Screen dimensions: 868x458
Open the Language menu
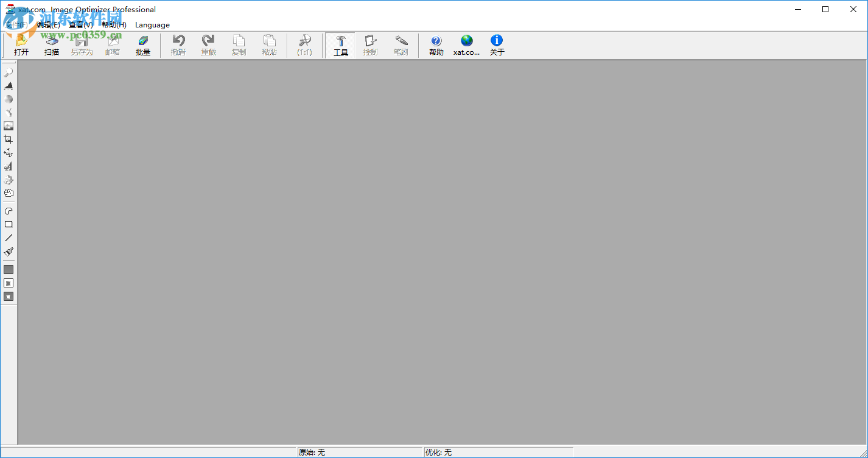pyautogui.click(x=152, y=25)
